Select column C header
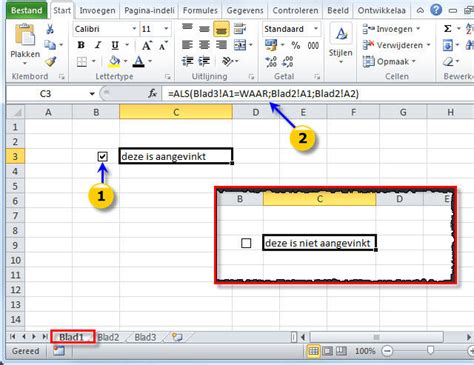 coord(176,112)
